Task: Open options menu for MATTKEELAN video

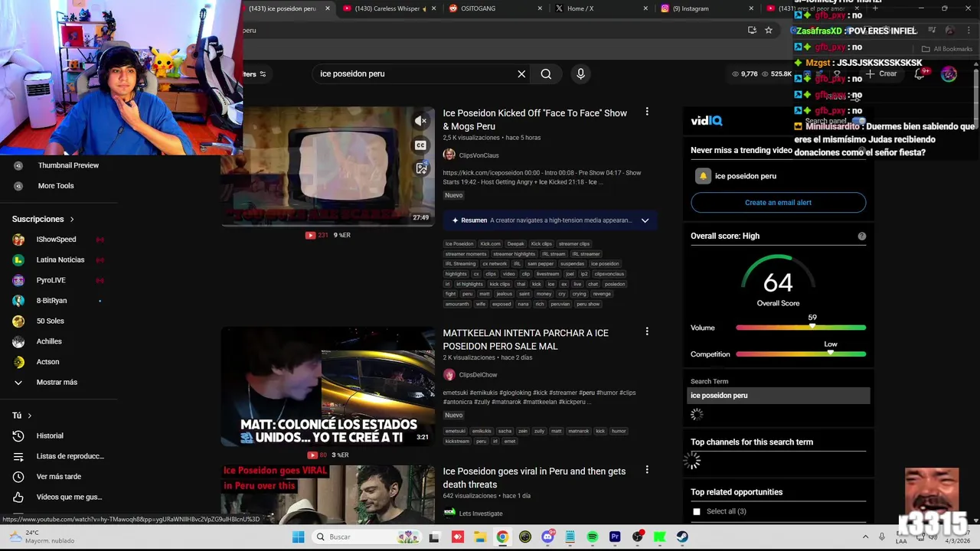Action: point(647,331)
